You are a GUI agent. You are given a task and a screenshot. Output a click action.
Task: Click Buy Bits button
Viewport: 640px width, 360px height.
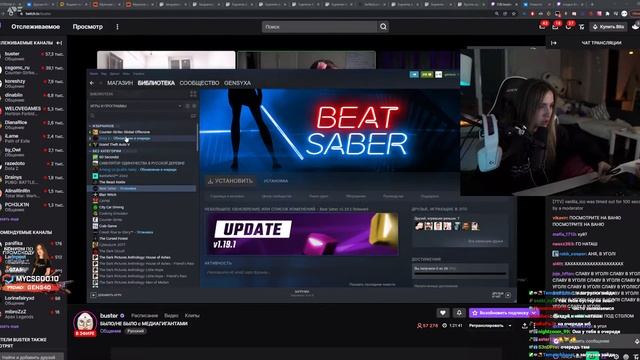609,27
